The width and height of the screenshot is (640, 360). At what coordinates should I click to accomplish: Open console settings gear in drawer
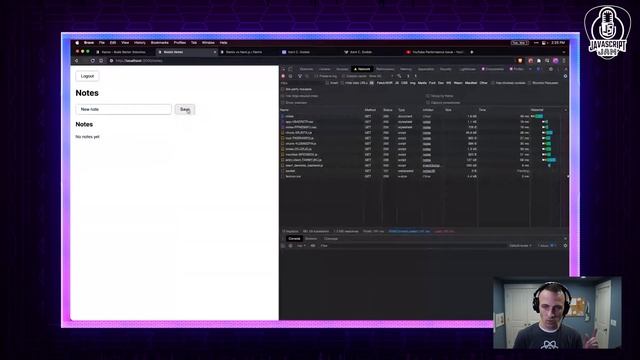coord(565,246)
